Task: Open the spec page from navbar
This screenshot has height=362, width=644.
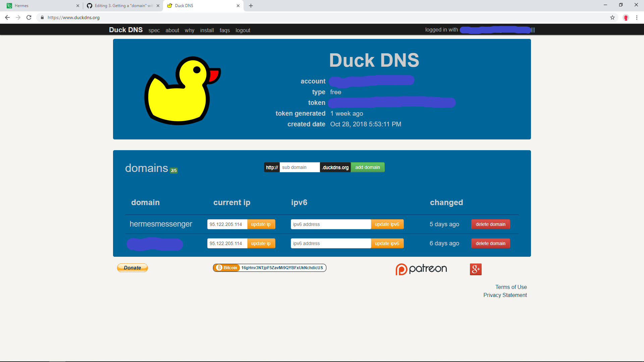Action: tap(154, 30)
